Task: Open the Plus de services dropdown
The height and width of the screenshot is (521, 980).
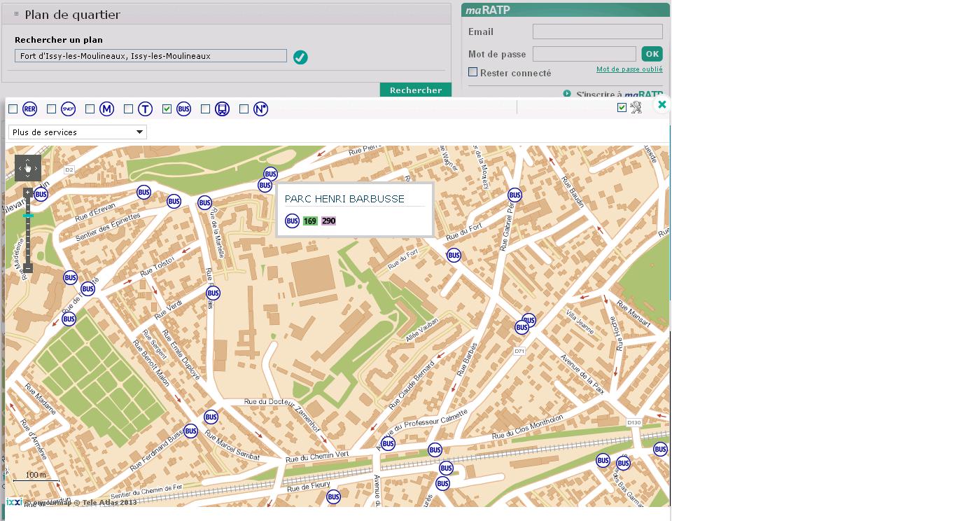Action: (78, 132)
